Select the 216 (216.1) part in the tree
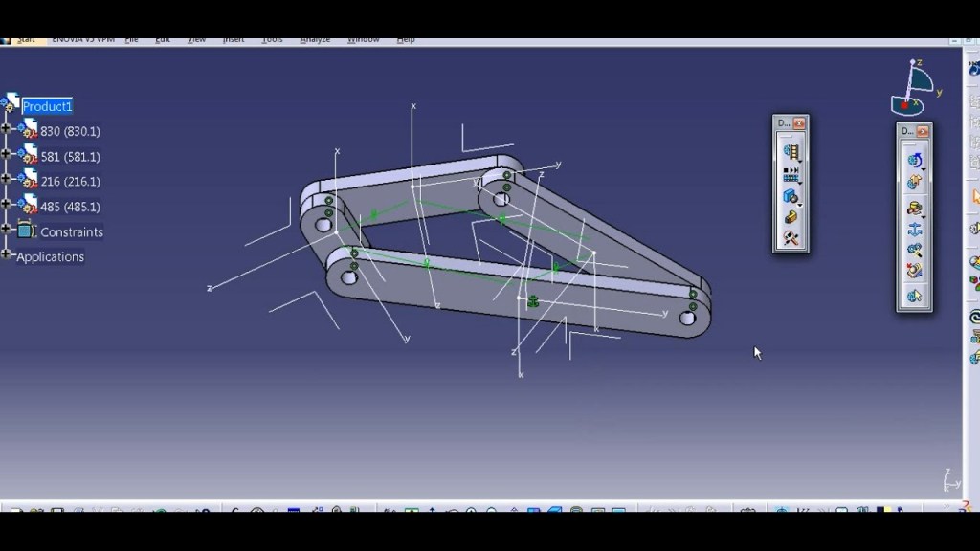 (70, 182)
